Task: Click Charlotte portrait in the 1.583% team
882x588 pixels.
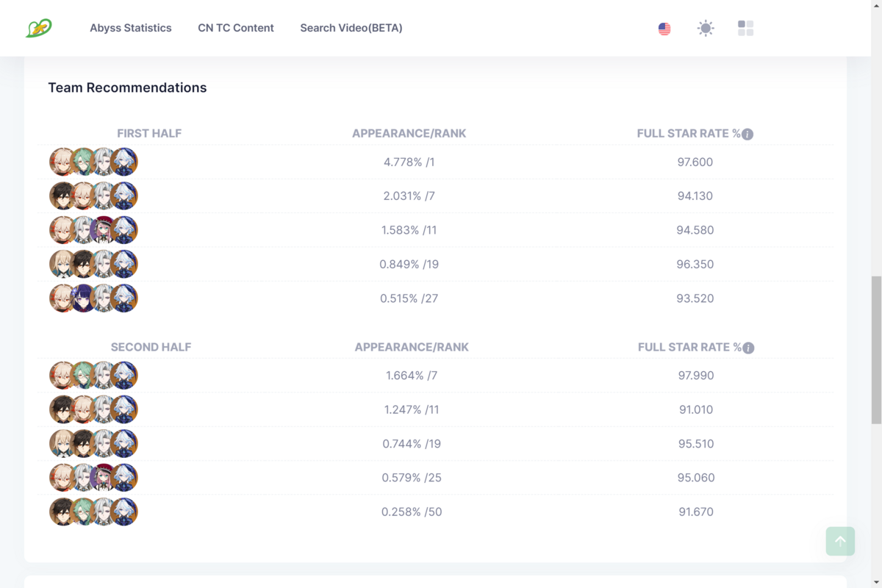Action: point(104,230)
